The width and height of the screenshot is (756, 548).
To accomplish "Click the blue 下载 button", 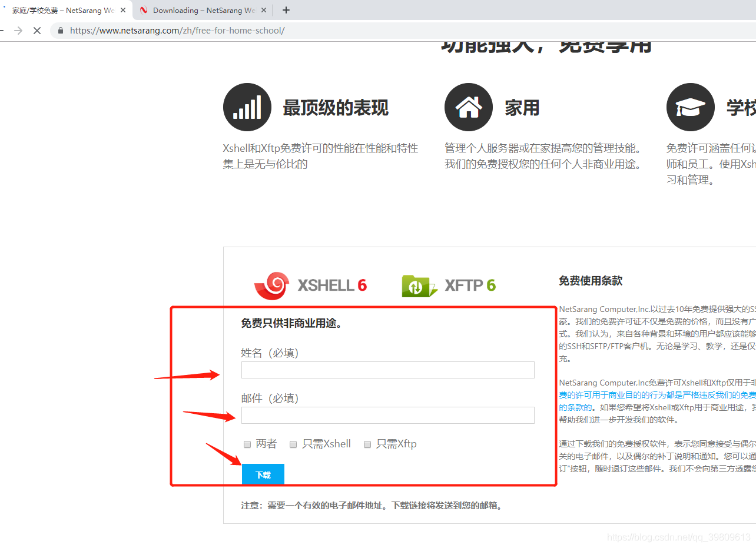I will click(x=263, y=474).
